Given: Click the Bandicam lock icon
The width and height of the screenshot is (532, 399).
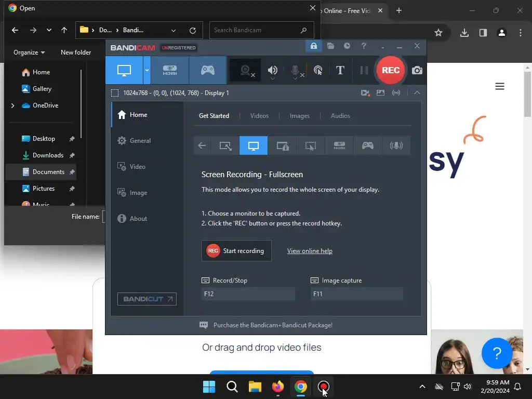Looking at the screenshot, I should 313,46.
